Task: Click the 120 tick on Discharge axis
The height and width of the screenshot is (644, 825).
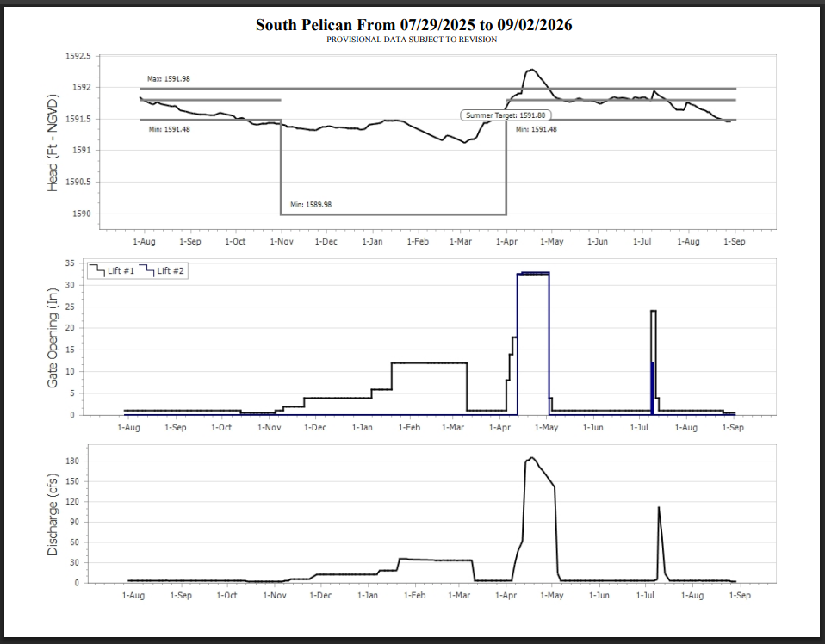Action: click(x=72, y=502)
